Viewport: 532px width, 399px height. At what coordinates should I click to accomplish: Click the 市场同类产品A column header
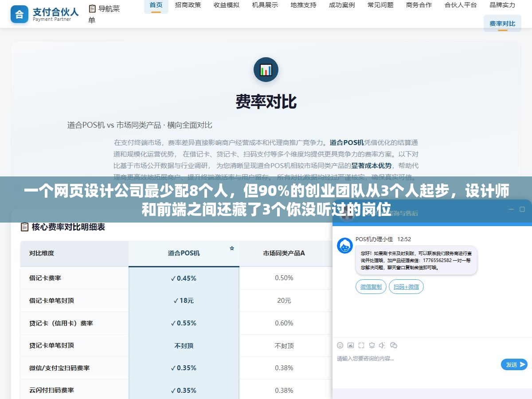coord(284,253)
